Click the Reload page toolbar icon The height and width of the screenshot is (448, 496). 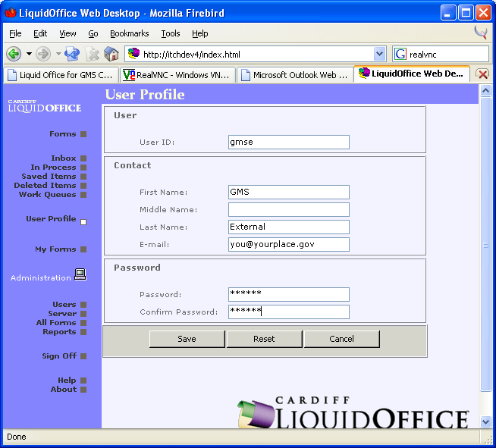(x=72, y=54)
